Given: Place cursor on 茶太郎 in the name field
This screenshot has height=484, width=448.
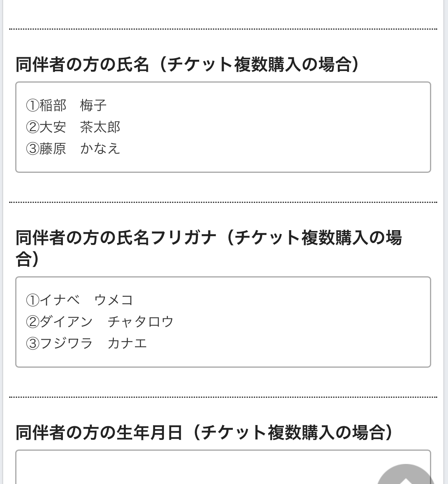Looking at the screenshot, I should click(100, 127).
